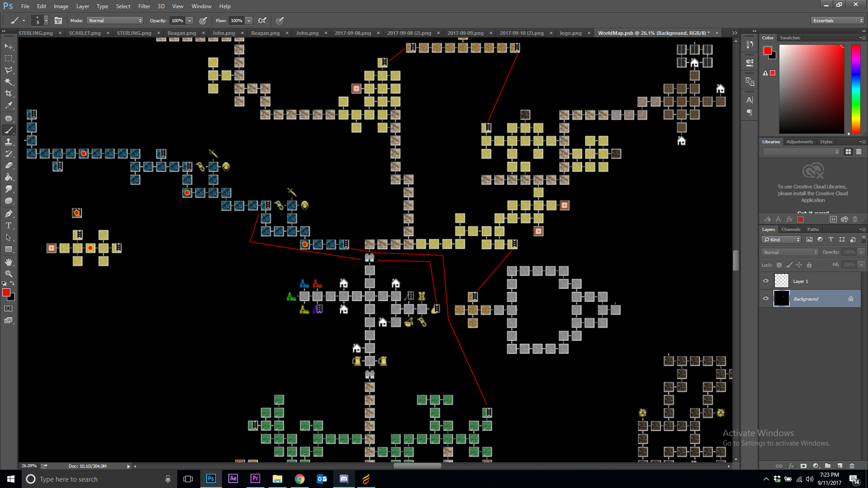Select the Hand tool

pyautogui.click(x=9, y=262)
